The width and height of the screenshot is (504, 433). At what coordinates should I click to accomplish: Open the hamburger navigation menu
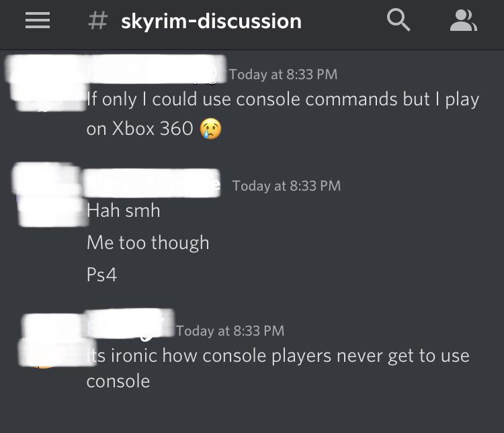[x=38, y=20]
